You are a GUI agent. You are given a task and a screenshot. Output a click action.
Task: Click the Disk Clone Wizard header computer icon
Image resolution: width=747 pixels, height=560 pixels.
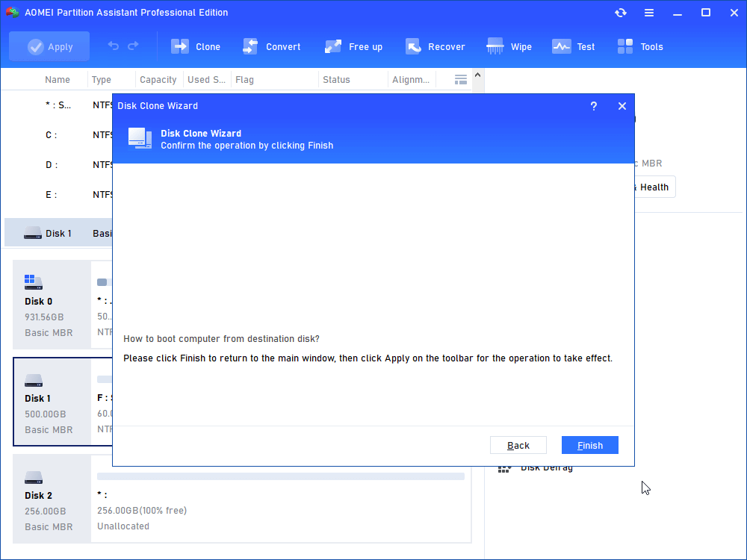(x=140, y=139)
